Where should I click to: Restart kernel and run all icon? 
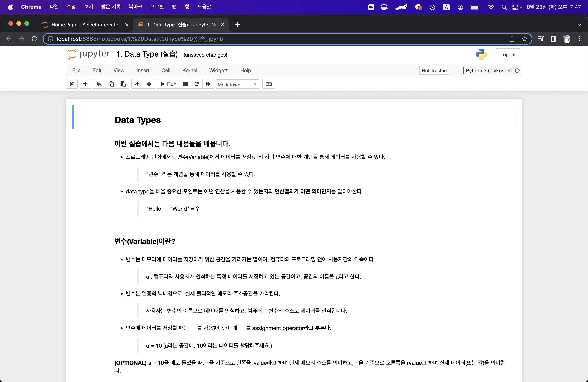click(x=208, y=84)
